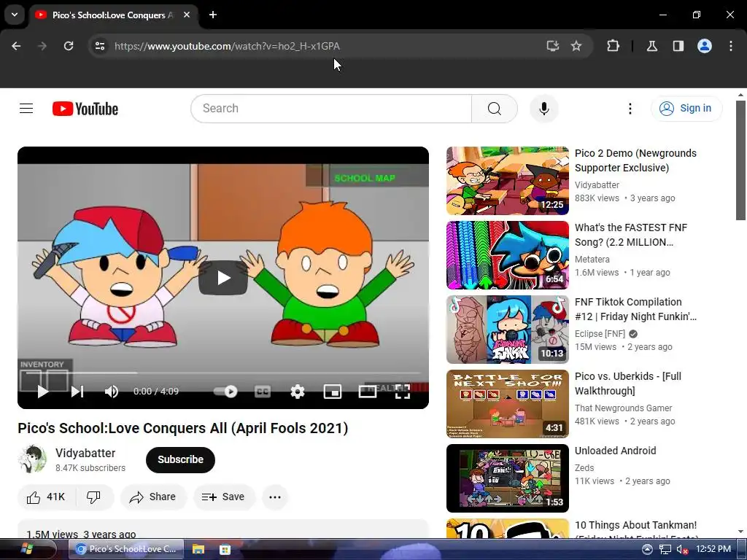Skip to next video

(x=77, y=392)
